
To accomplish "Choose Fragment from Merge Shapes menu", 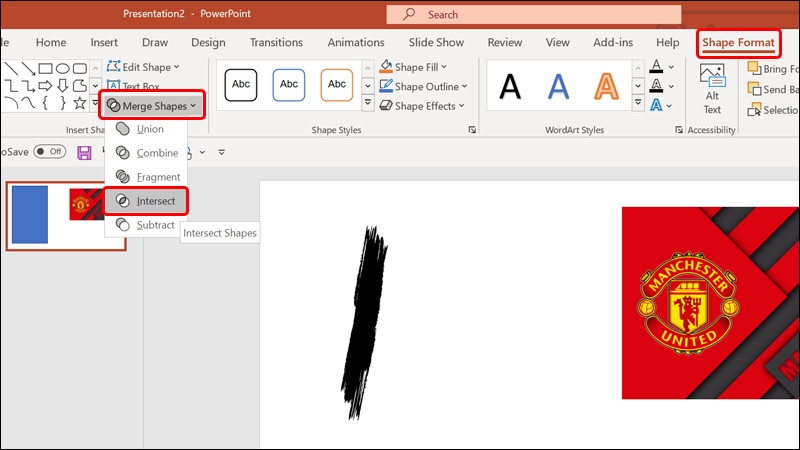I will (146, 177).
